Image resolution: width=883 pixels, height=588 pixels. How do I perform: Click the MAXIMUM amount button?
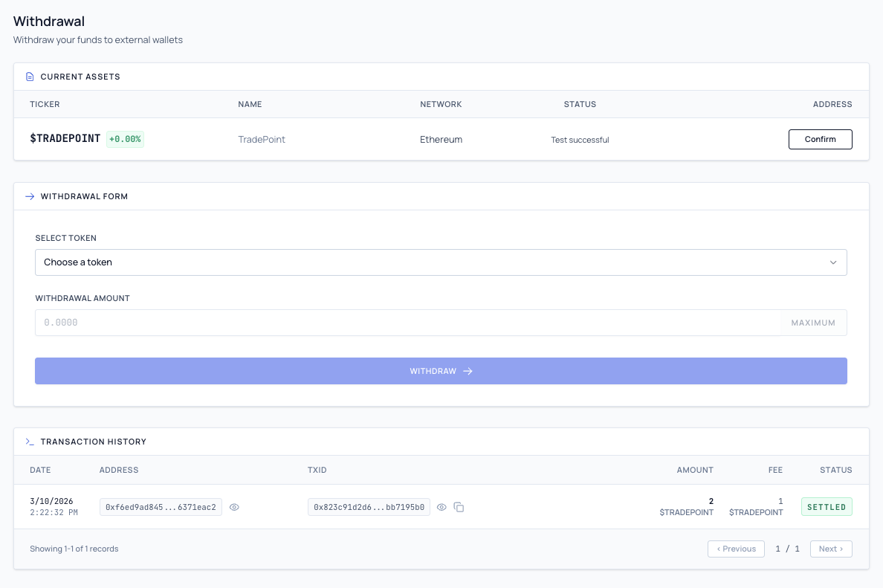(x=813, y=323)
